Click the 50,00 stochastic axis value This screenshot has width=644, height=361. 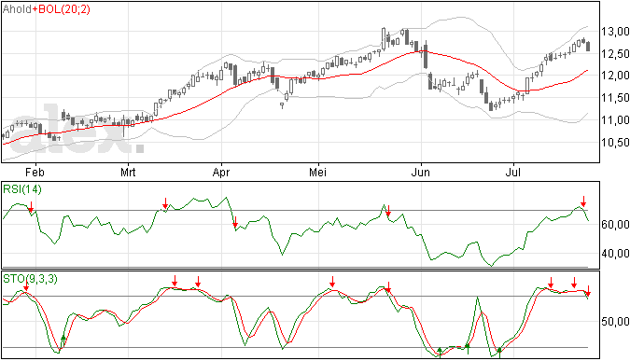point(615,322)
